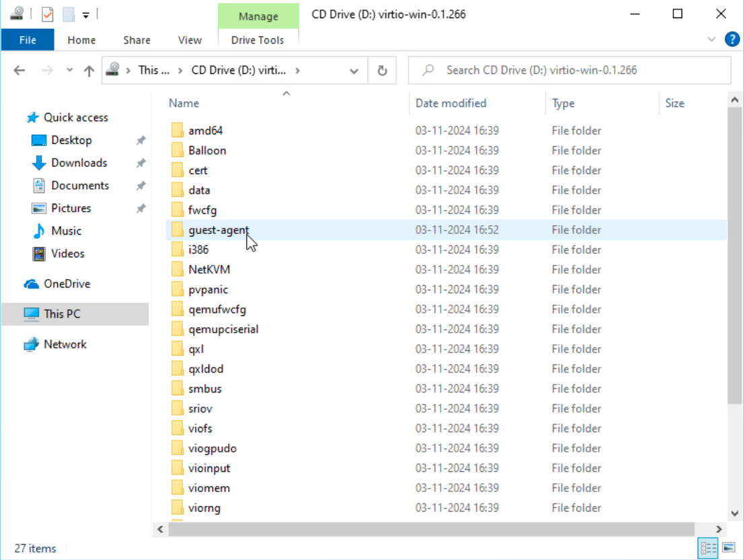Click the Properties icon in quick access toolbar
744x560 pixels.
tap(47, 14)
